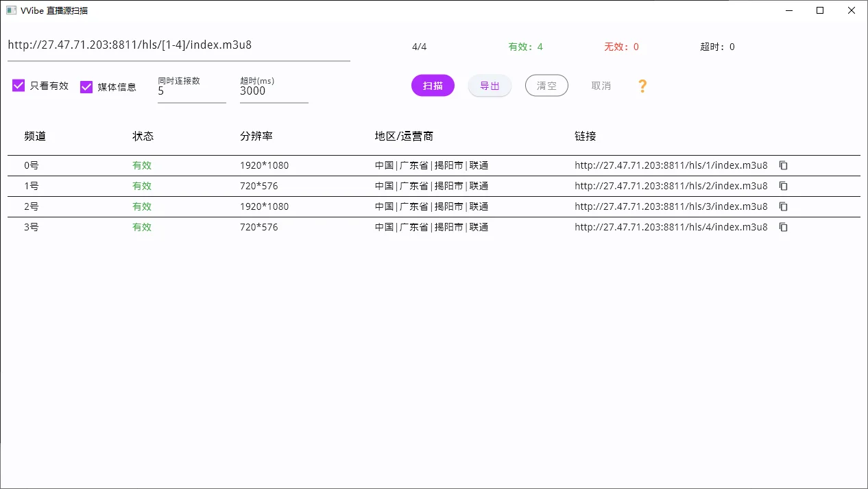Click 1920*1080 resolution in 0号 row

[265, 165]
